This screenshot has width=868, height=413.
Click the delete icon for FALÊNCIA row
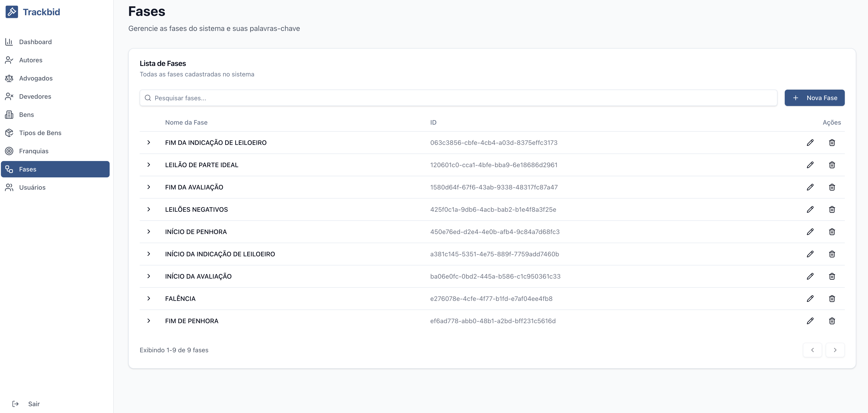click(x=832, y=298)
